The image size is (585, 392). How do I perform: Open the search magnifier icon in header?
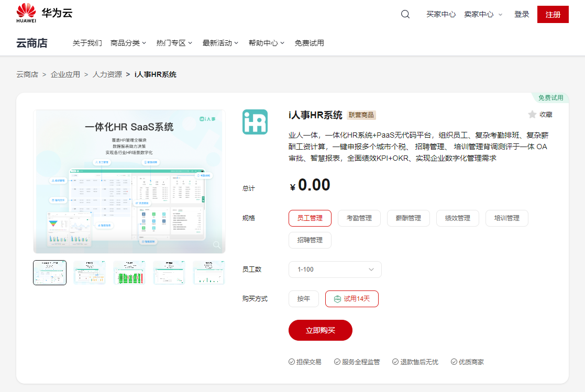click(x=405, y=14)
